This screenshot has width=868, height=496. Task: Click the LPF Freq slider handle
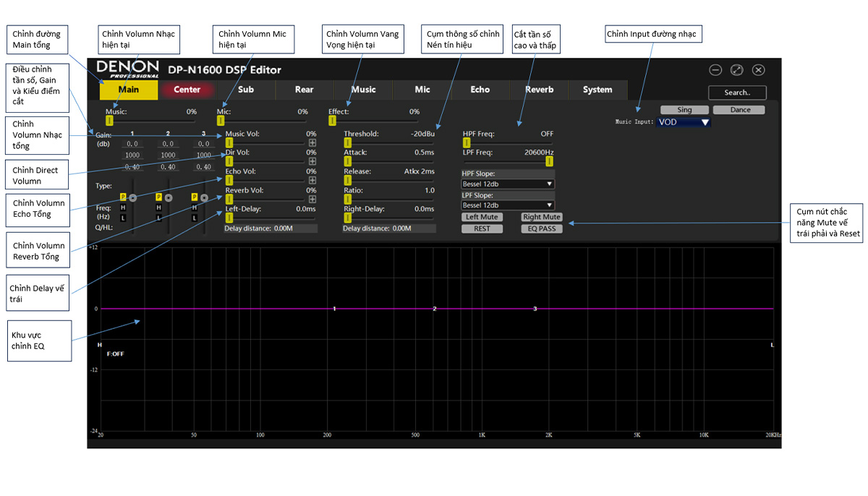[x=550, y=161]
